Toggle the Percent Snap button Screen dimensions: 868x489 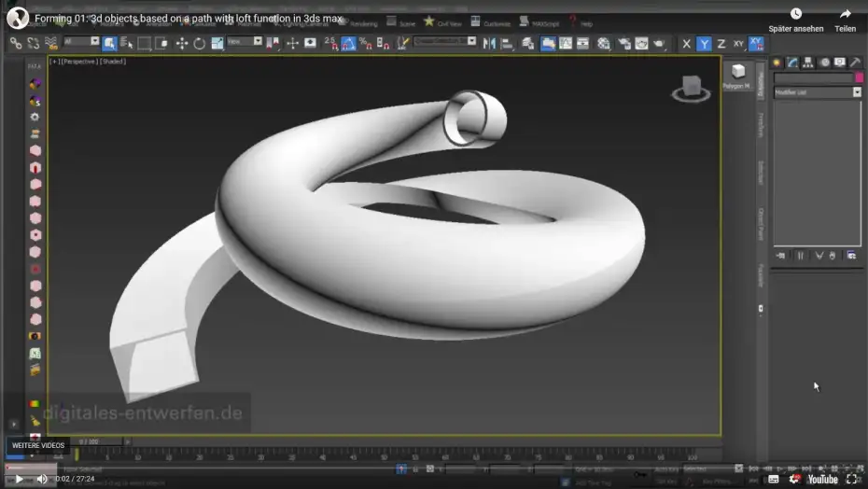point(365,43)
